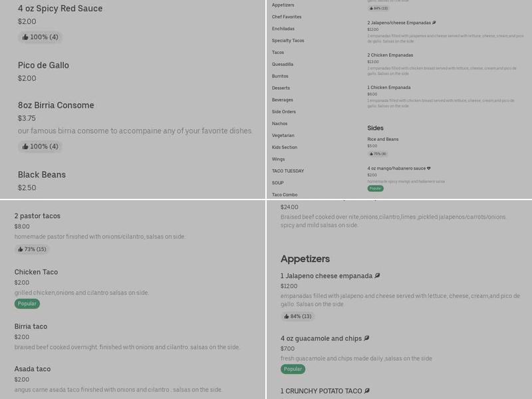This screenshot has height=399, width=532.
Task: Click the heart icon next to mango/habanero sauce
Action: click(x=429, y=168)
